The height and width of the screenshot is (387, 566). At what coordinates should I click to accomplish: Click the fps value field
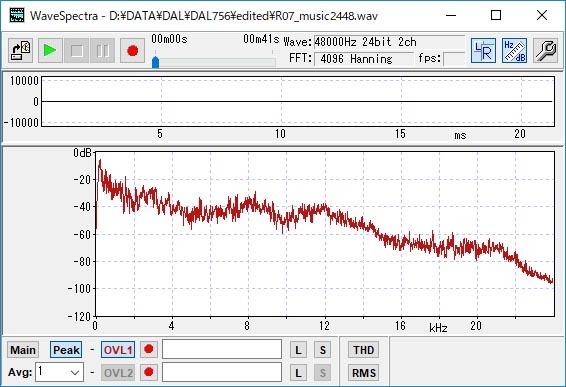454,58
